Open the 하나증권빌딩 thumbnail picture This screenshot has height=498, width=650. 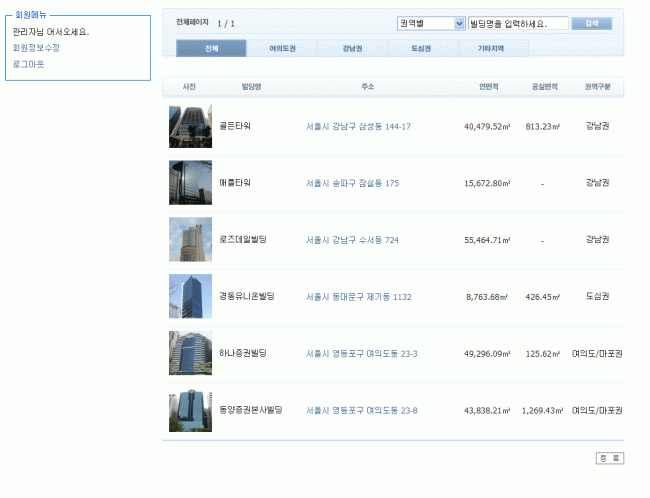pyautogui.click(x=190, y=353)
